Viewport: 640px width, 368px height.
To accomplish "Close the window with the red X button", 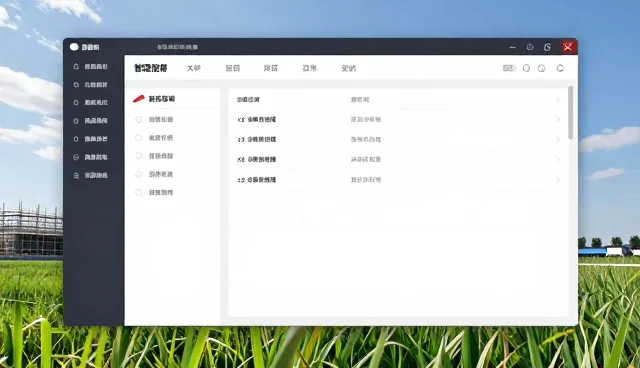I will (568, 47).
